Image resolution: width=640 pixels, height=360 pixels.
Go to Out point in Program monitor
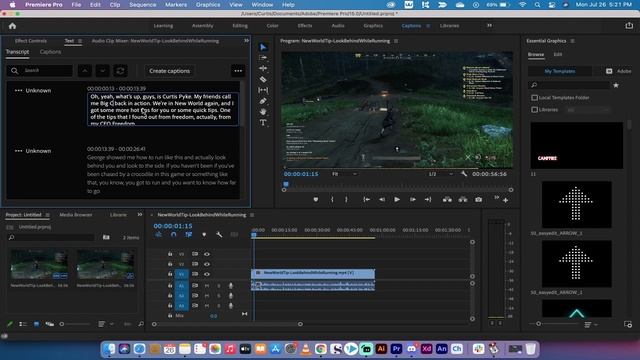click(x=428, y=200)
